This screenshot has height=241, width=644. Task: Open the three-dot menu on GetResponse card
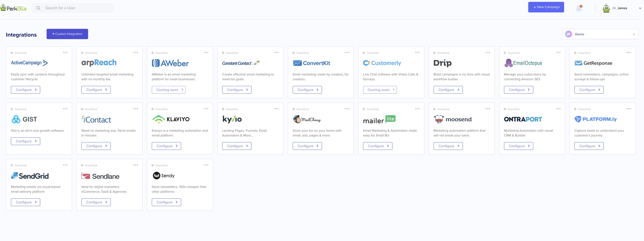(629, 53)
